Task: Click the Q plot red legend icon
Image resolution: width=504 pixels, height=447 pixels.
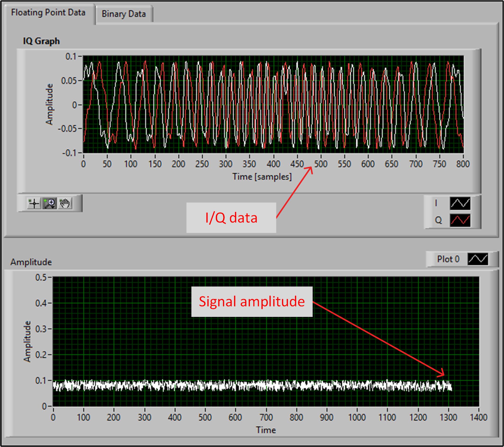Action: [x=460, y=220]
